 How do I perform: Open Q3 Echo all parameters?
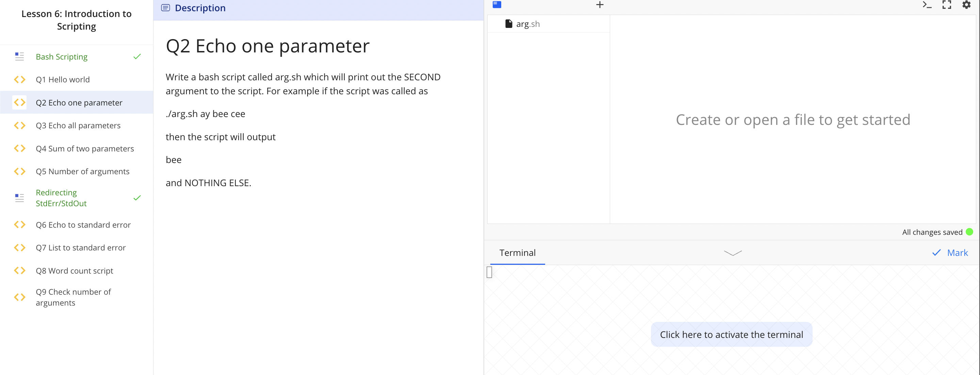pos(78,126)
